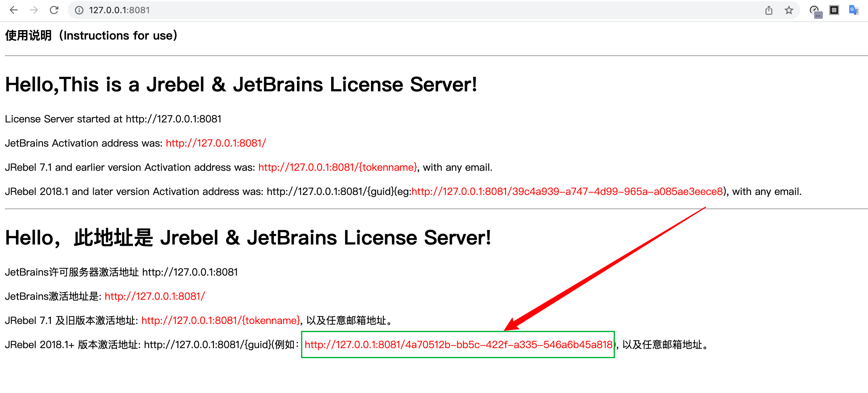
Task: Open the green-boxed 4a70512b guid link
Action: click(458, 345)
